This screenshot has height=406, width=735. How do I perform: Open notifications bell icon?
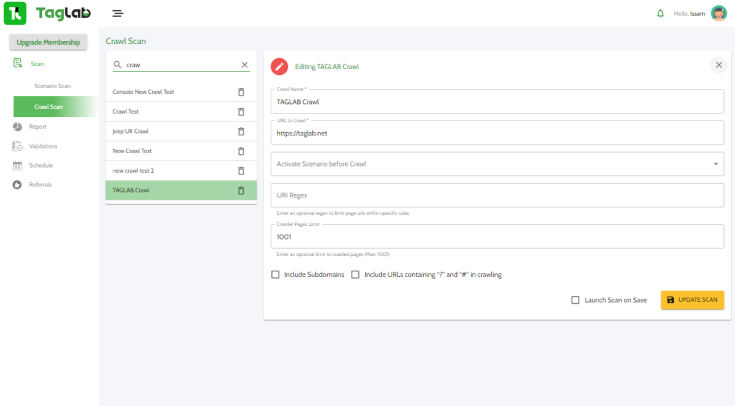click(660, 14)
